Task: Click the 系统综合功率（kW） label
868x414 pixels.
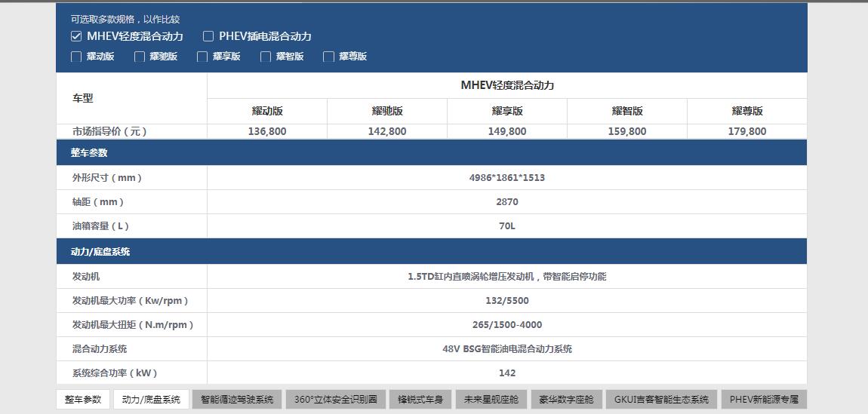Action: coord(115,373)
